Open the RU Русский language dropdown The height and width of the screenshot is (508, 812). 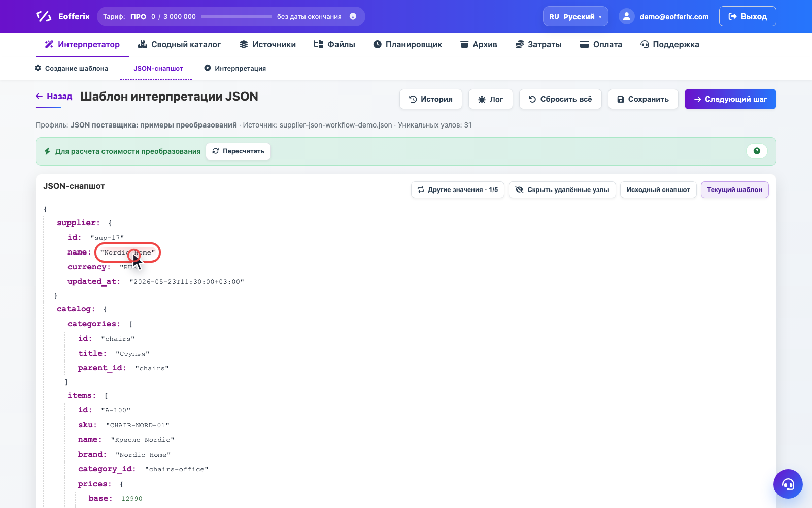576,16
